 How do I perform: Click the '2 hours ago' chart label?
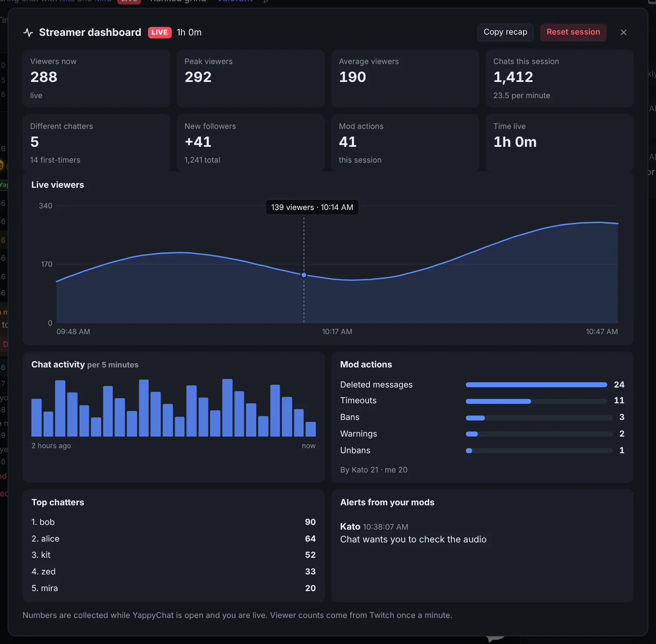(x=51, y=446)
